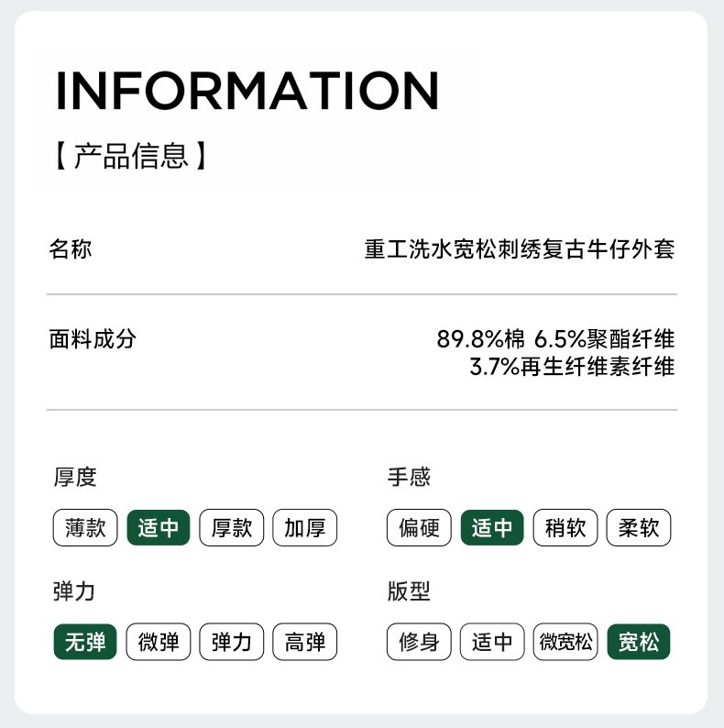Choose 厚款 under 厚度
The image size is (724, 728).
[x=232, y=528]
